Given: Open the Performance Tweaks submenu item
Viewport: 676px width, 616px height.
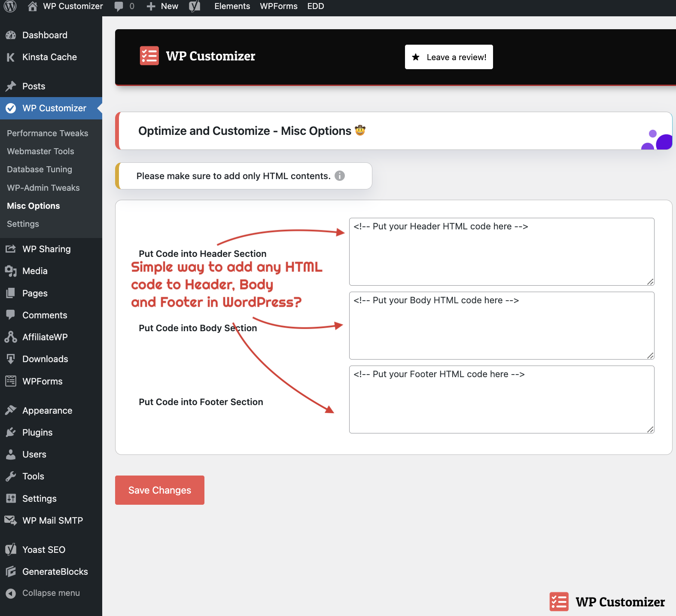Looking at the screenshot, I should tap(48, 133).
